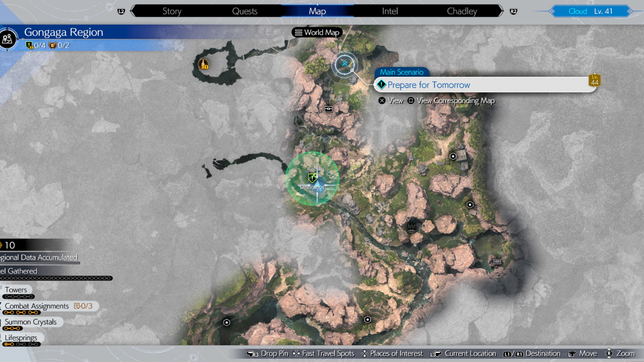Expand the Towers category
Viewport: 644px width, 362px height.
pyautogui.click(x=16, y=290)
